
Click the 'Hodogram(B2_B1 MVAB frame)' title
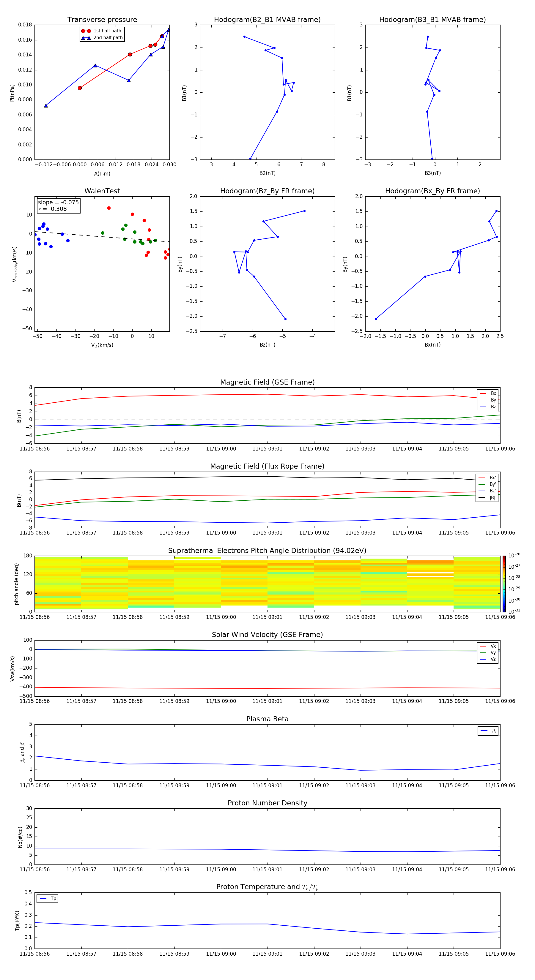[267, 20]
